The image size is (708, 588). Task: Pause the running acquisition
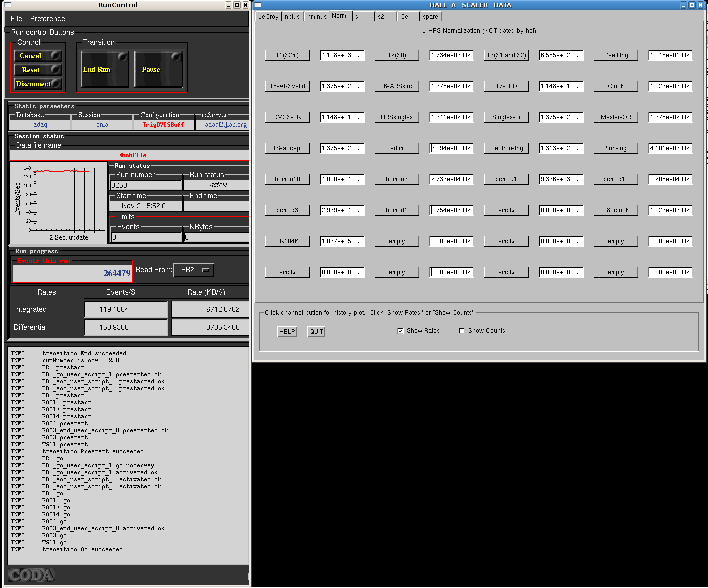click(158, 69)
